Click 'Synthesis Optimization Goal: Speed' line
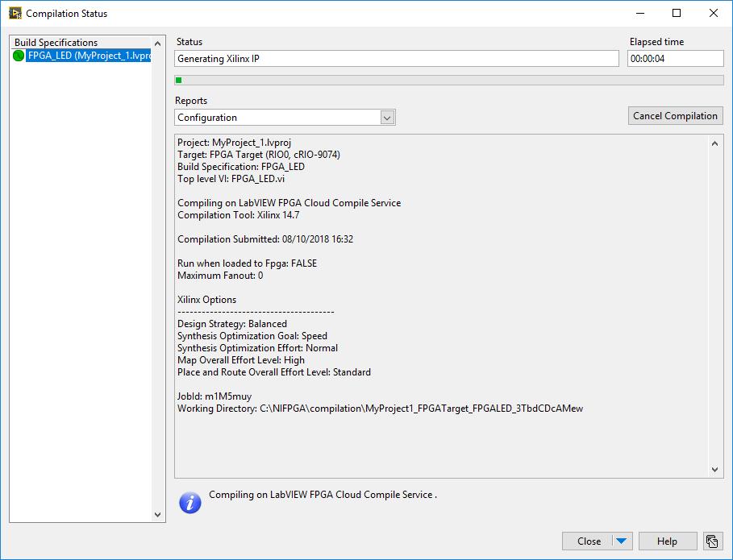Screen dimensions: 733x560 [x=252, y=336]
